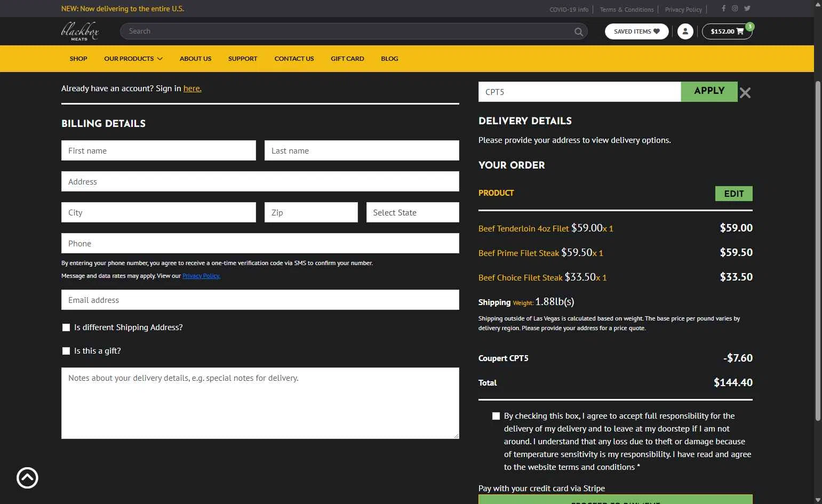This screenshot has height=504, width=822.
Task: Click the -$7.60 coupon discount
Action: pos(738,358)
